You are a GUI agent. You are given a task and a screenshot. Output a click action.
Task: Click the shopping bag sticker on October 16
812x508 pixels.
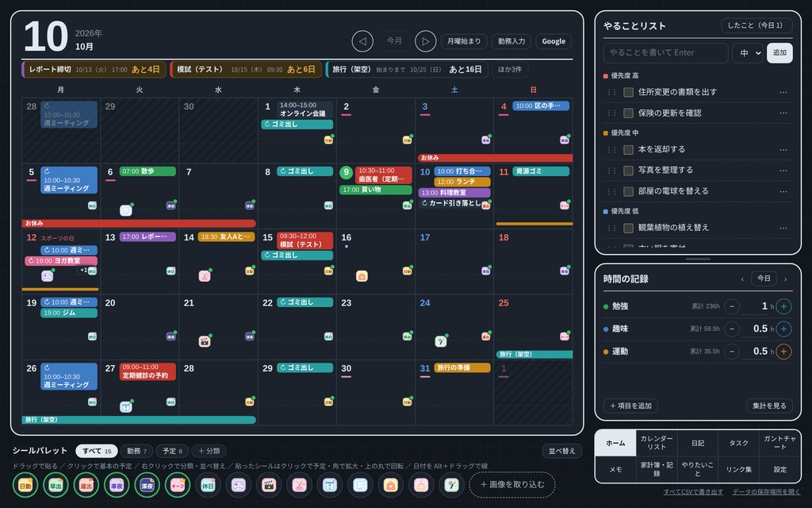362,276
